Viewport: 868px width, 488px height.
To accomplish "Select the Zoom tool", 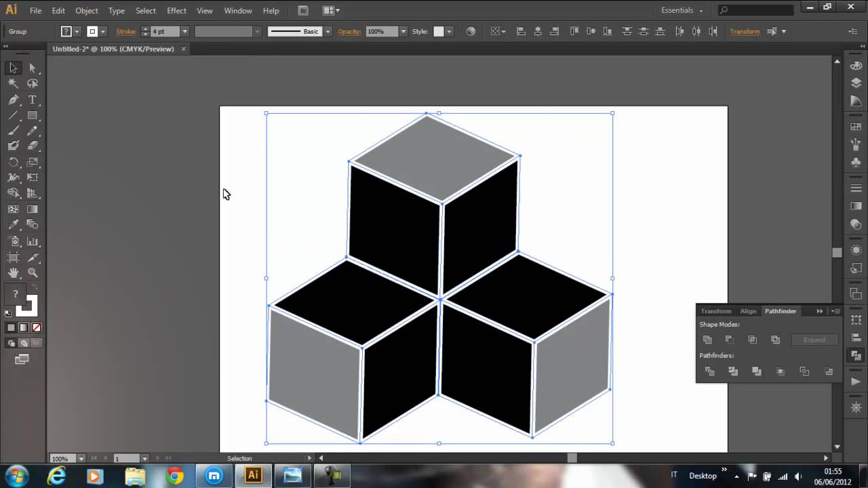I will tap(32, 272).
